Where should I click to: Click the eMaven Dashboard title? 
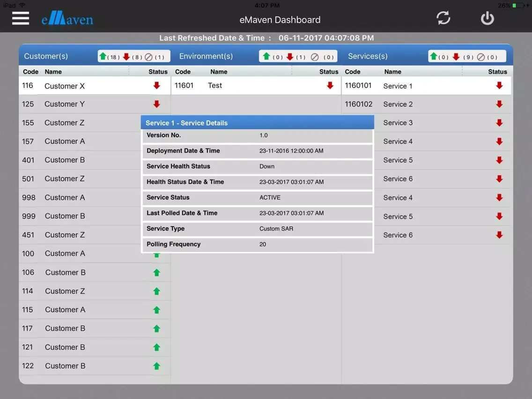tap(280, 20)
